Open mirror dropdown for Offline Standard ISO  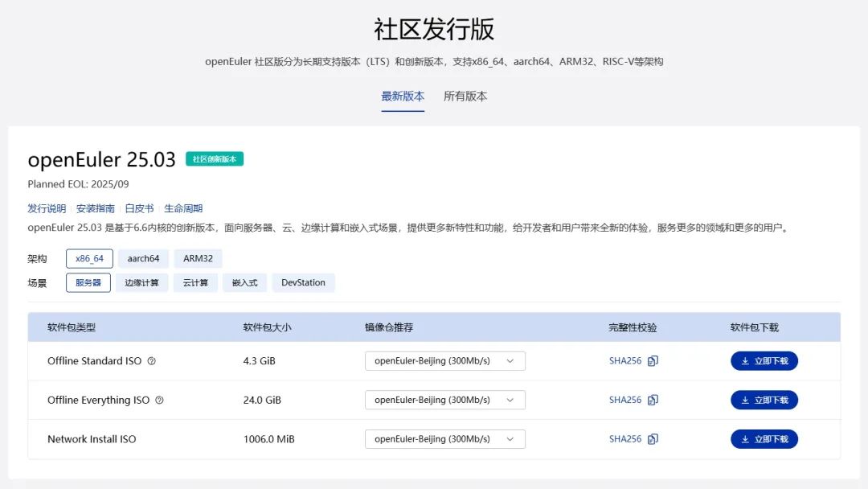click(445, 361)
